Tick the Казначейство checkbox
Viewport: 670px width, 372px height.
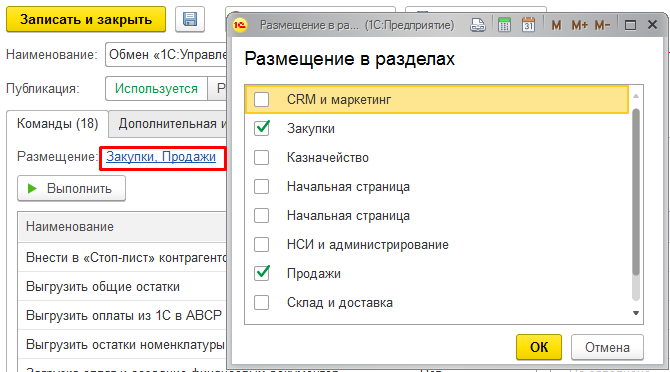pyautogui.click(x=262, y=157)
